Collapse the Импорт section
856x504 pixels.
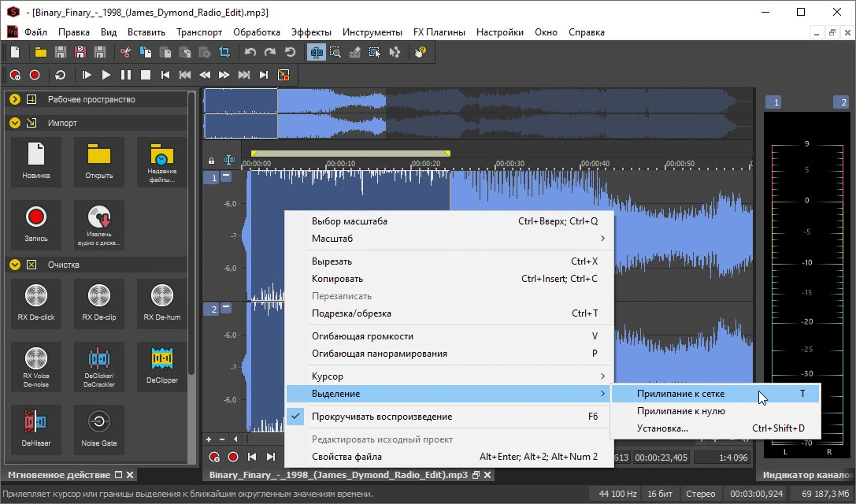(15, 123)
